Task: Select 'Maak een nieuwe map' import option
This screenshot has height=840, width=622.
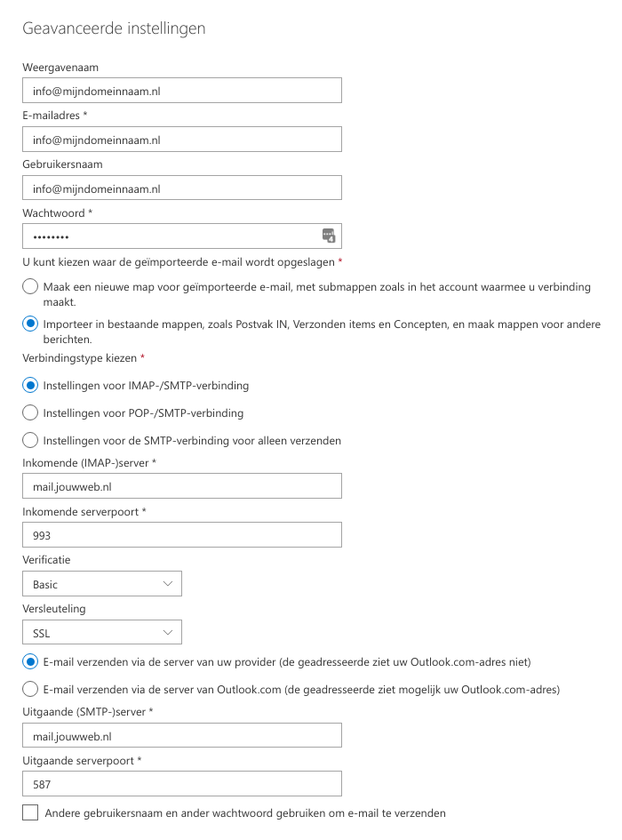Action: (x=30, y=287)
